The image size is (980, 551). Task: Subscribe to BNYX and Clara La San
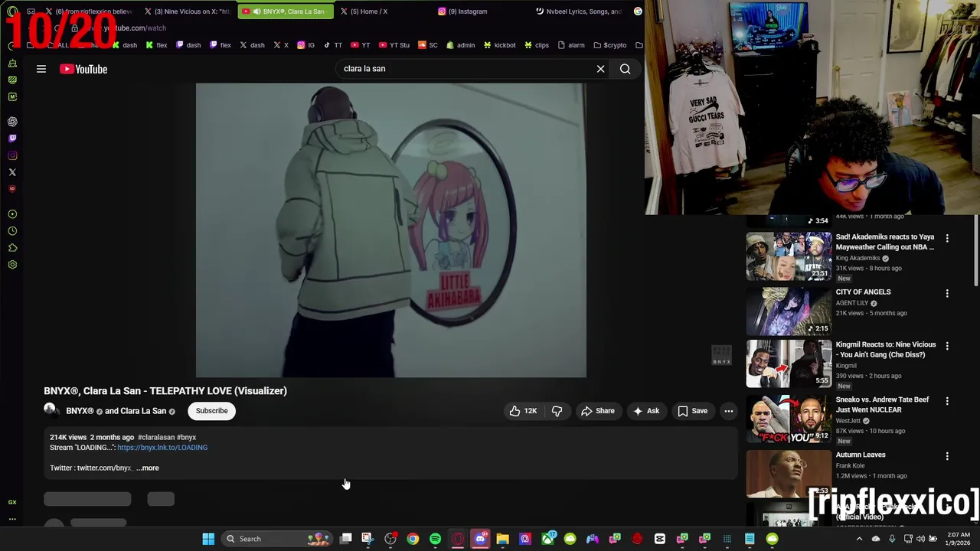pos(211,411)
